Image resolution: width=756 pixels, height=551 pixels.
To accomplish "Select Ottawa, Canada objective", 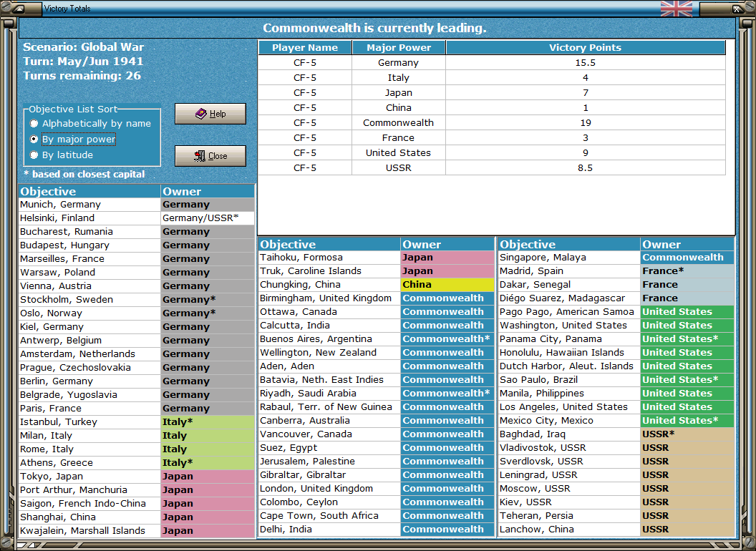I will pyautogui.click(x=329, y=312).
